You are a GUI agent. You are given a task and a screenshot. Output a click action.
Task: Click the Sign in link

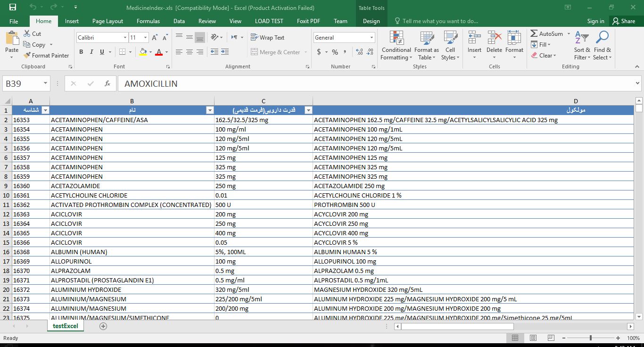coord(595,21)
